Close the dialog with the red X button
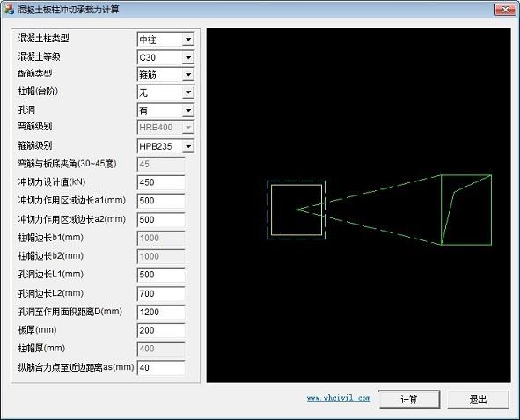Image resolution: width=520 pixels, height=420 pixels. tap(505, 10)
